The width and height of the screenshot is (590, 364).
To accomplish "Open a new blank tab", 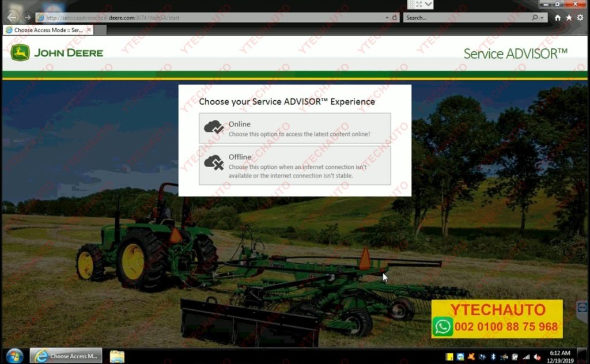I will [100, 30].
